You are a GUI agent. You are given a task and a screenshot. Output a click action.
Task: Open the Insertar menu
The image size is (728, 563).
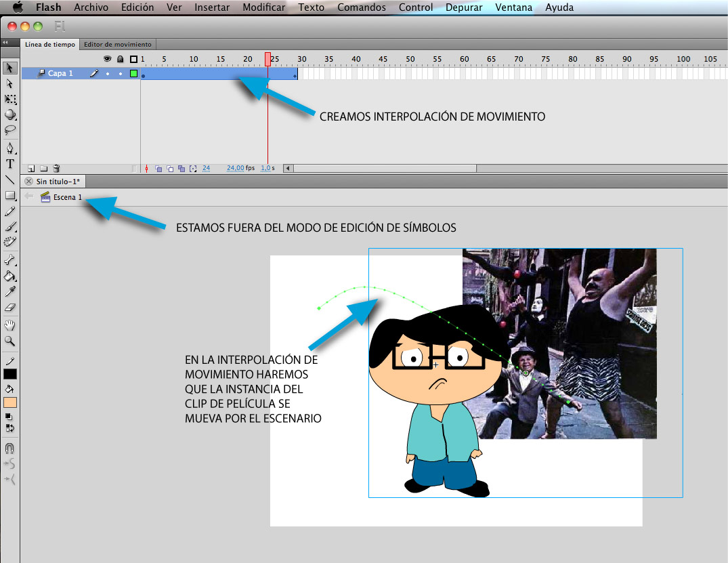[x=212, y=7]
